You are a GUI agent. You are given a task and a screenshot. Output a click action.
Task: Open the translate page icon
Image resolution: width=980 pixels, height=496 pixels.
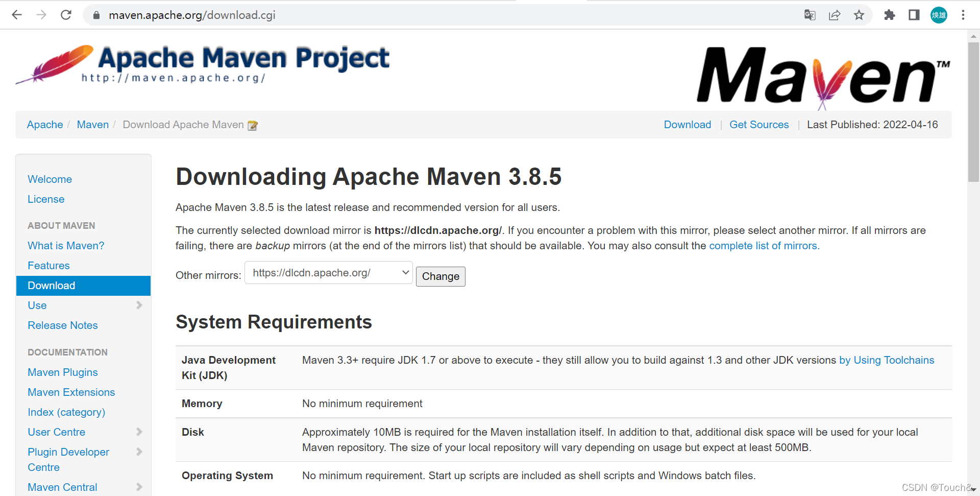pos(810,15)
